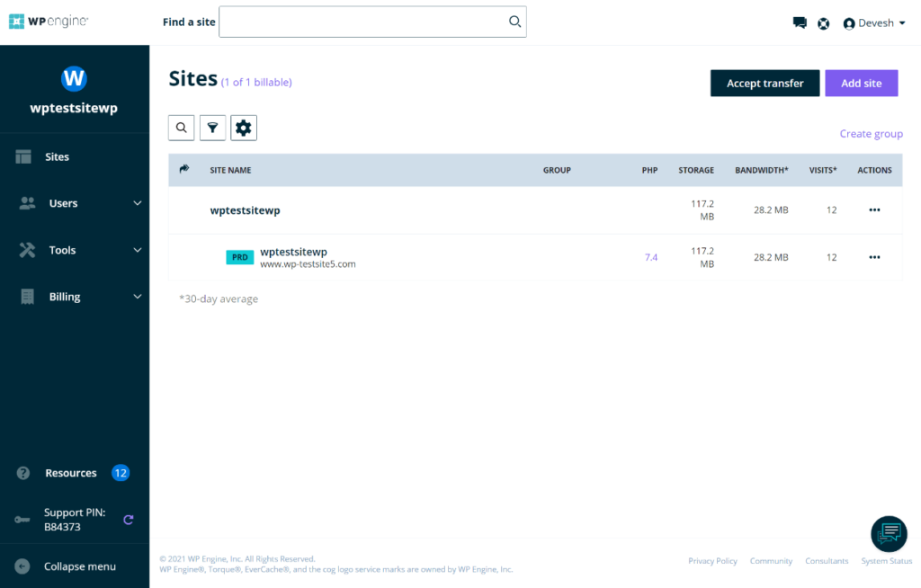Click the globe icon near the profile
The image size is (921, 588).
coord(824,22)
